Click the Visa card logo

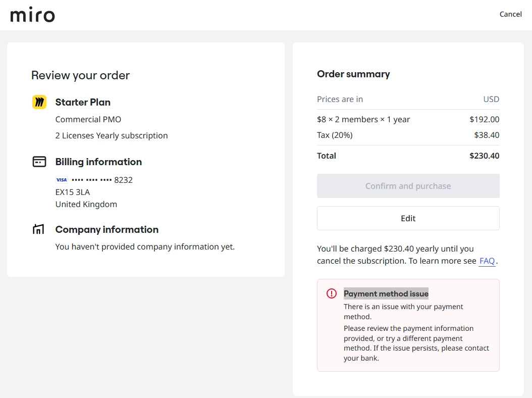[x=61, y=180]
